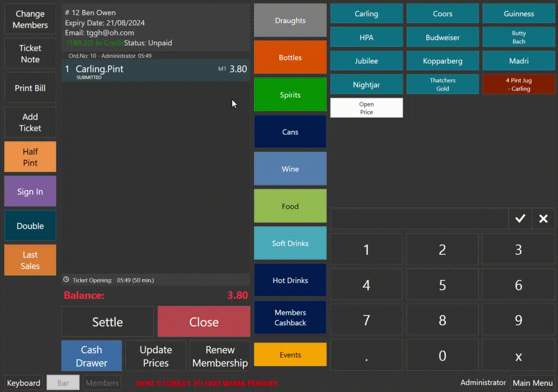
Task: Add a Guinness to the ticket
Action: point(518,14)
